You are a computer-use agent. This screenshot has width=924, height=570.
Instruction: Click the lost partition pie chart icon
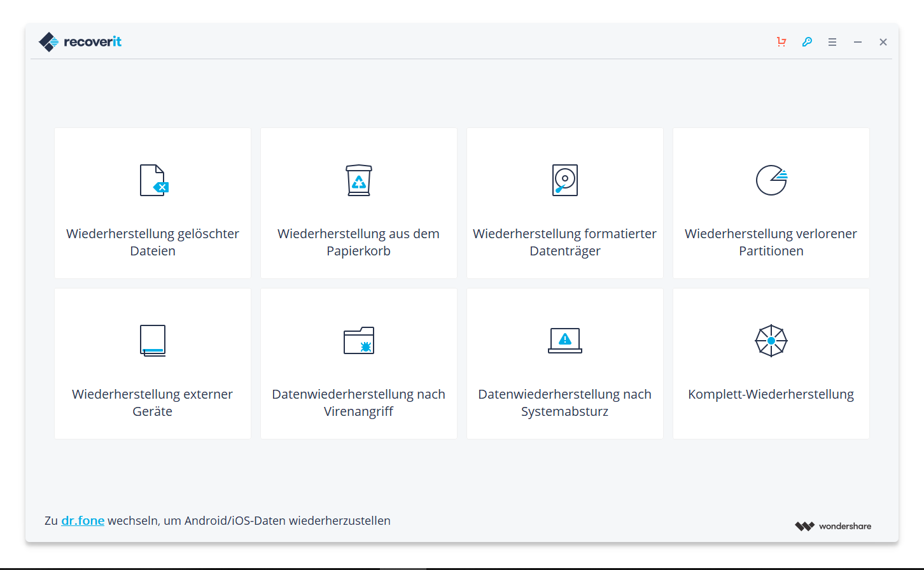coord(771,180)
